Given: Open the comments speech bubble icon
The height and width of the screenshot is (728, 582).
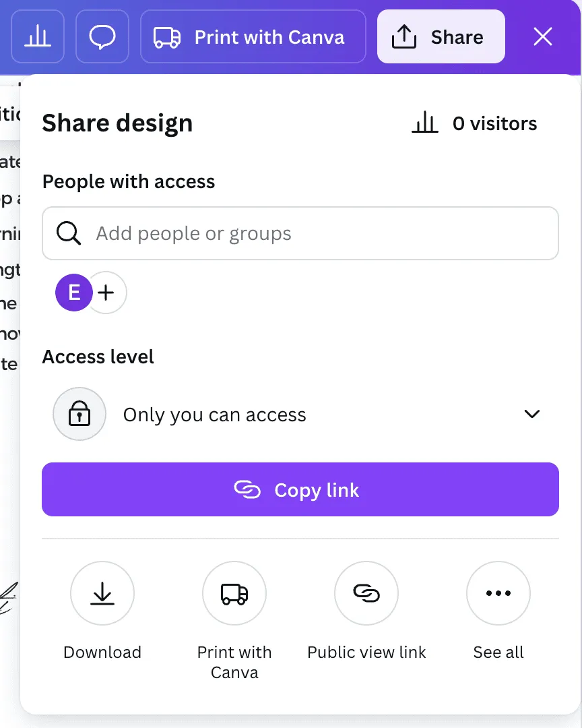Looking at the screenshot, I should coord(102,36).
